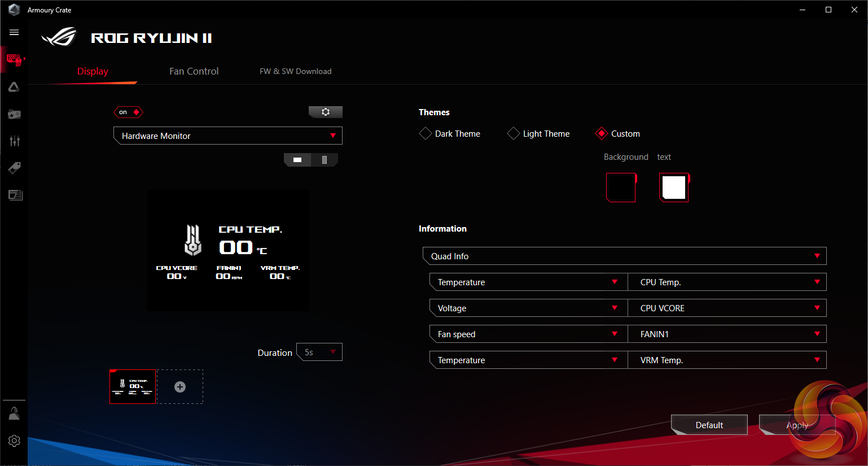
Task: Click the Information heading
Action: (442, 229)
